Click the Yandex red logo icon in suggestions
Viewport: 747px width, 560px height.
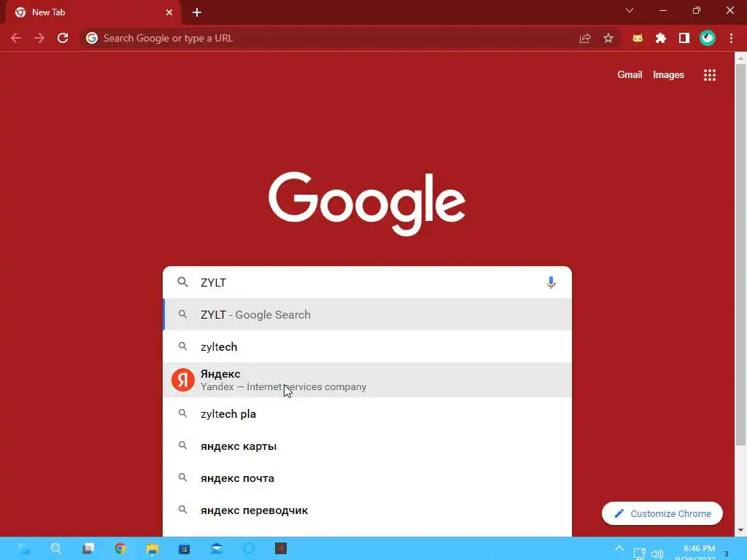tap(183, 380)
